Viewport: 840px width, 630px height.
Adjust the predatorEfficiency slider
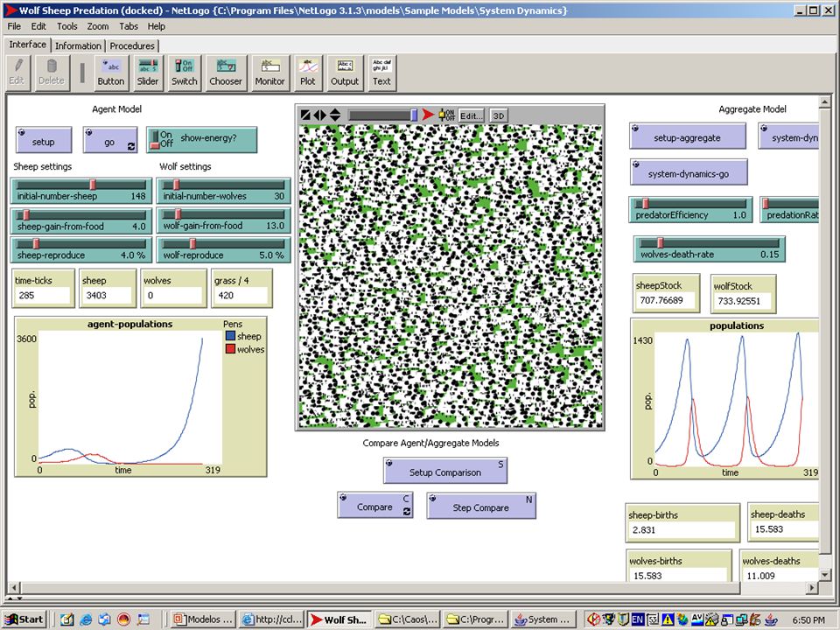(x=690, y=209)
